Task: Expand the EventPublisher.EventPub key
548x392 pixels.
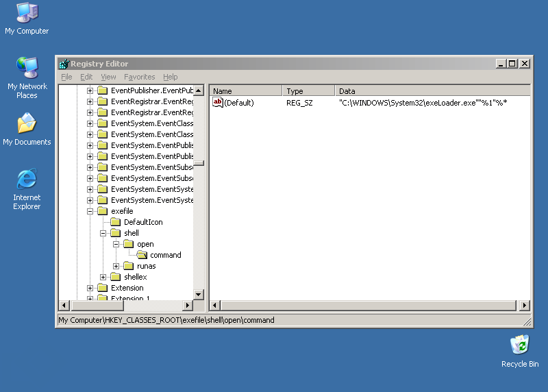Action: pos(90,90)
